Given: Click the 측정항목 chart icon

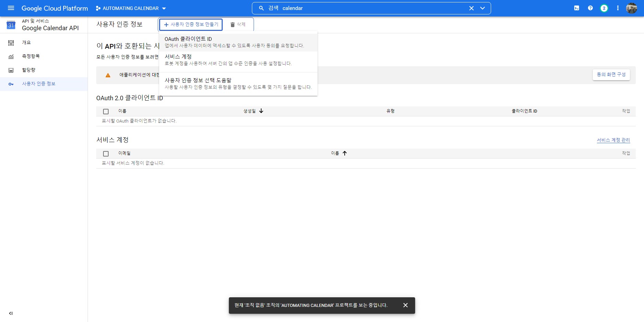Looking at the screenshot, I should [x=11, y=56].
